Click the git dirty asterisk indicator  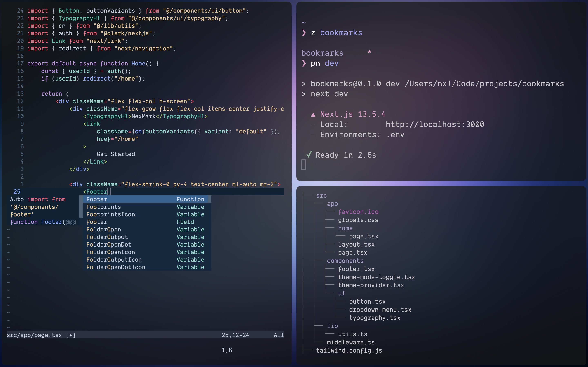pyautogui.click(x=369, y=52)
